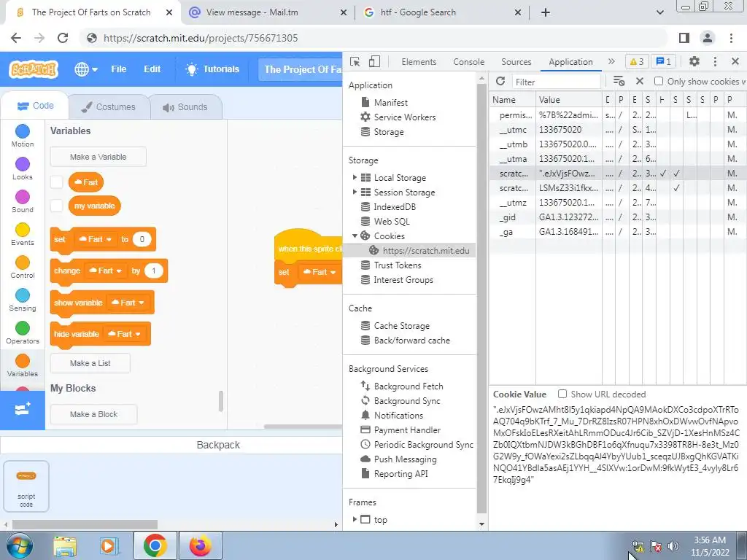This screenshot has width=747, height=560.
Task: Open the Chrome side panel icon
Action: 684,38
